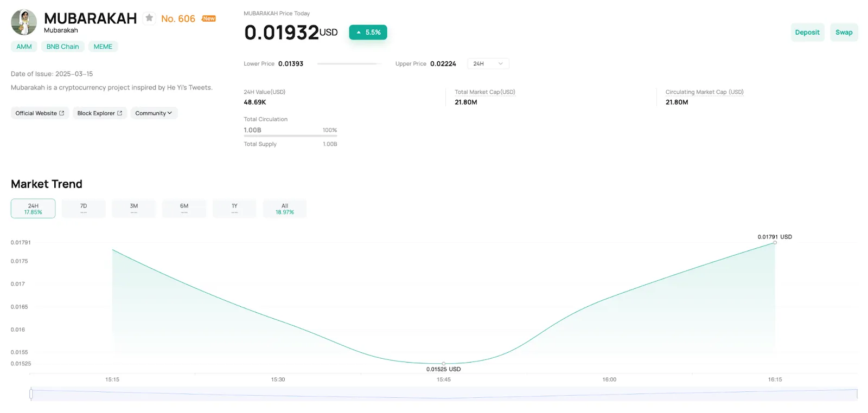
Task: Click the 0.01525 USD chart low point
Action: (x=444, y=364)
